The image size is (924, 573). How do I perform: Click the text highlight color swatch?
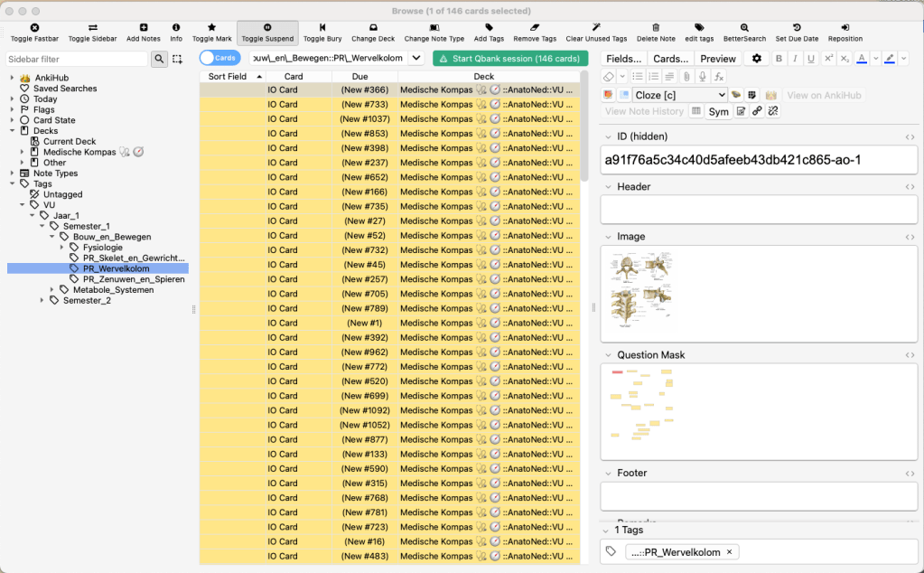point(891,59)
